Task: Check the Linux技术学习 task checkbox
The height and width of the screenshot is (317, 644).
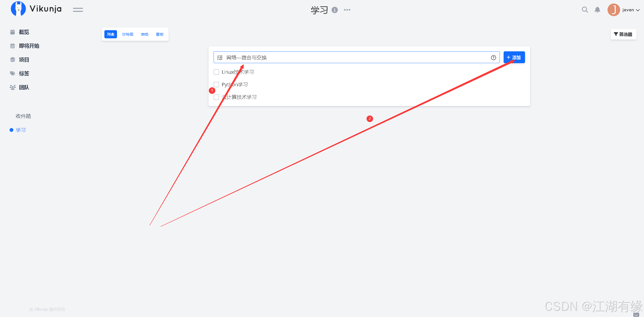Action: coord(216,72)
